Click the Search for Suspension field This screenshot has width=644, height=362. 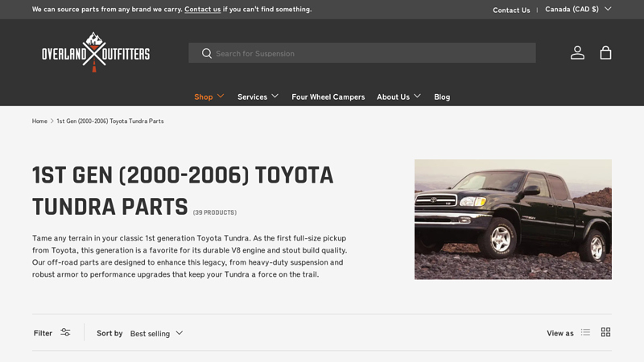361,53
